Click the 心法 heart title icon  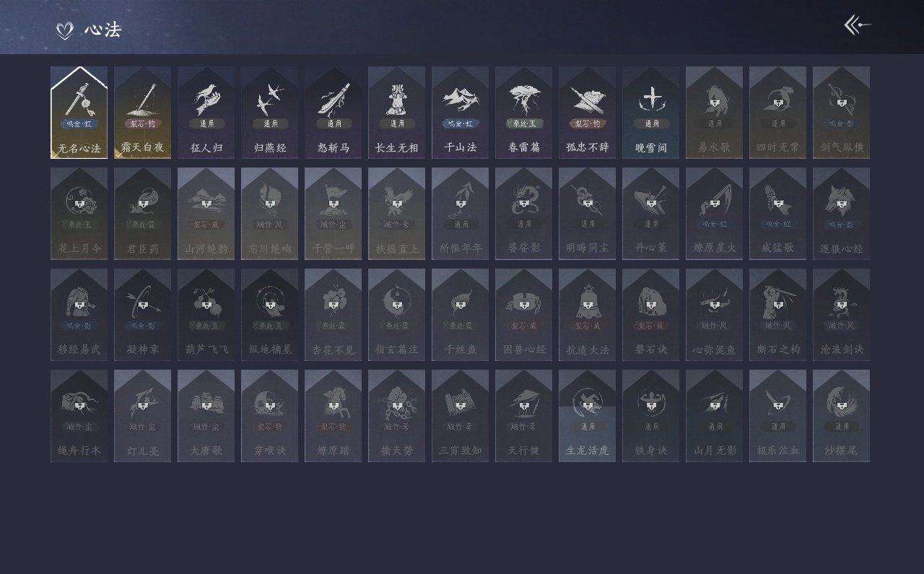click(65, 30)
